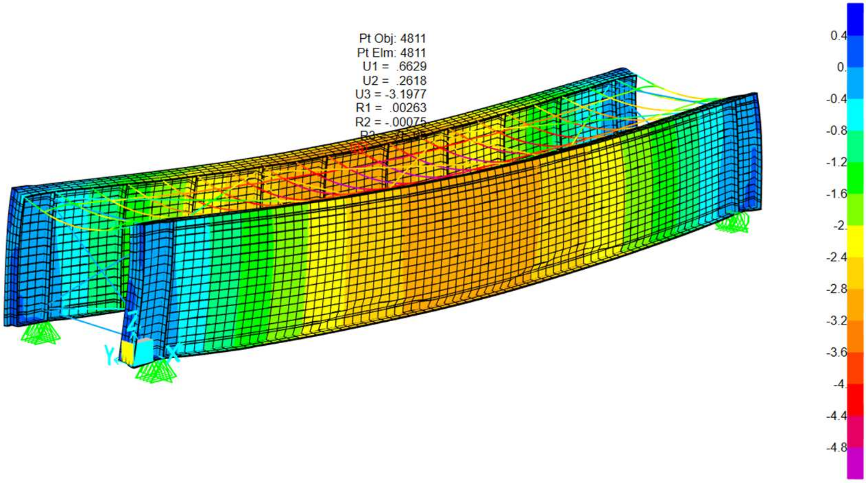Click the yellow legend band below -2.
Screen dimensions: 868x483
(x=855, y=241)
